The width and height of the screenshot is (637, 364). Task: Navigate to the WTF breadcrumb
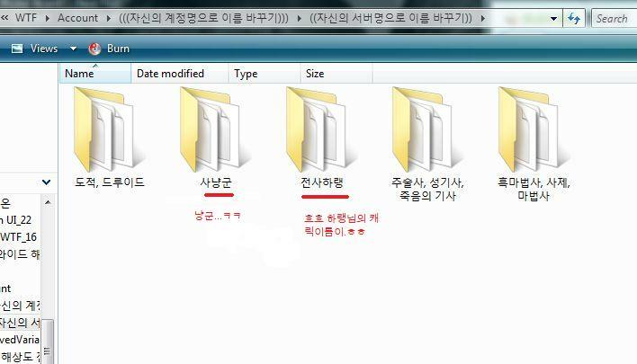click(25, 18)
